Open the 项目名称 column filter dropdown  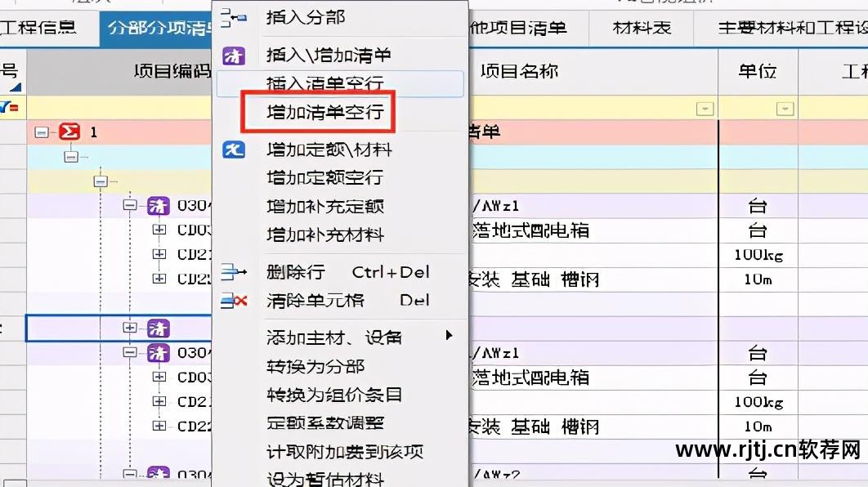(x=705, y=109)
